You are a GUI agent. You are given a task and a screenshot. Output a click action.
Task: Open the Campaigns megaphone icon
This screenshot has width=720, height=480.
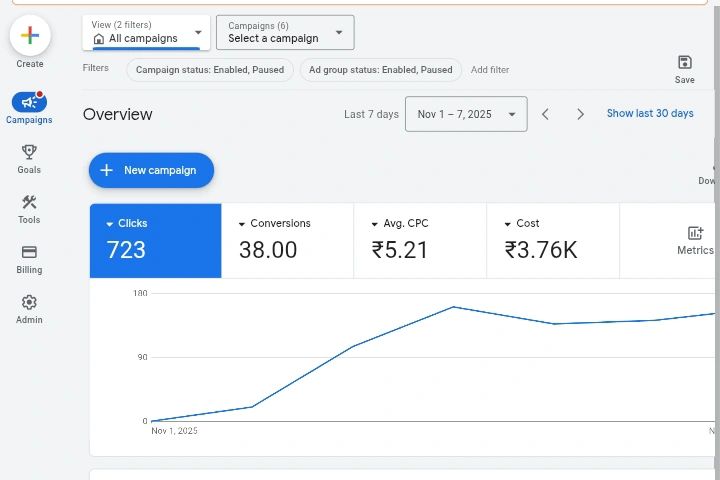[x=29, y=102]
